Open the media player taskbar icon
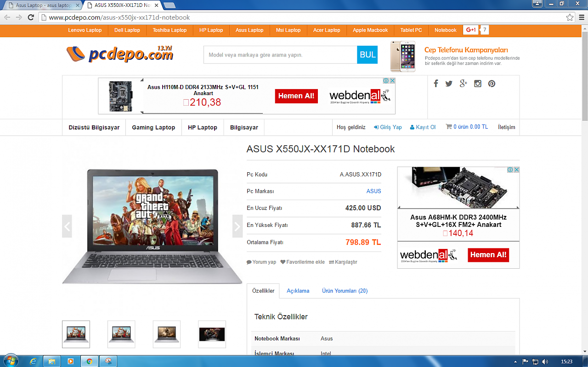The width and height of the screenshot is (588, 367). click(x=71, y=361)
